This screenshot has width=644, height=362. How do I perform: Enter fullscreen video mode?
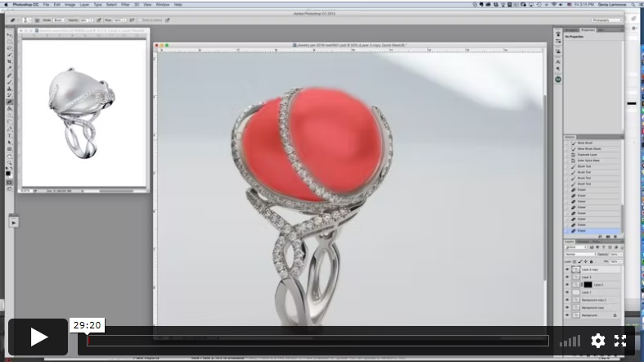coord(620,341)
